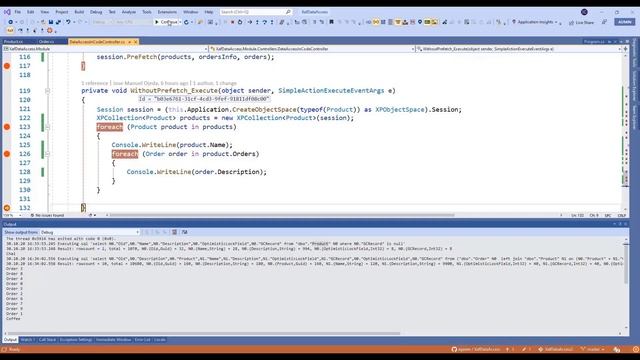Click the Hot Reload refresh icon
This screenshot has height=360, width=640.
point(186,22)
